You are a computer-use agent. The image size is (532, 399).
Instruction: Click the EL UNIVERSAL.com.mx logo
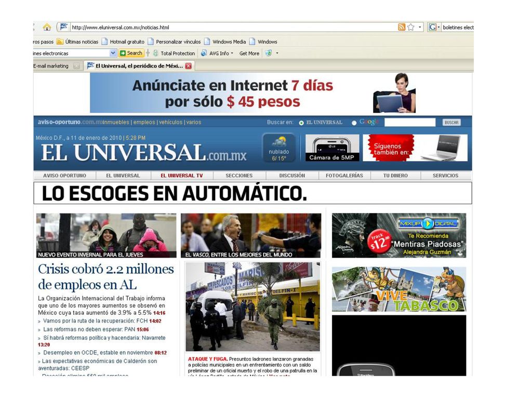[144, 152]
